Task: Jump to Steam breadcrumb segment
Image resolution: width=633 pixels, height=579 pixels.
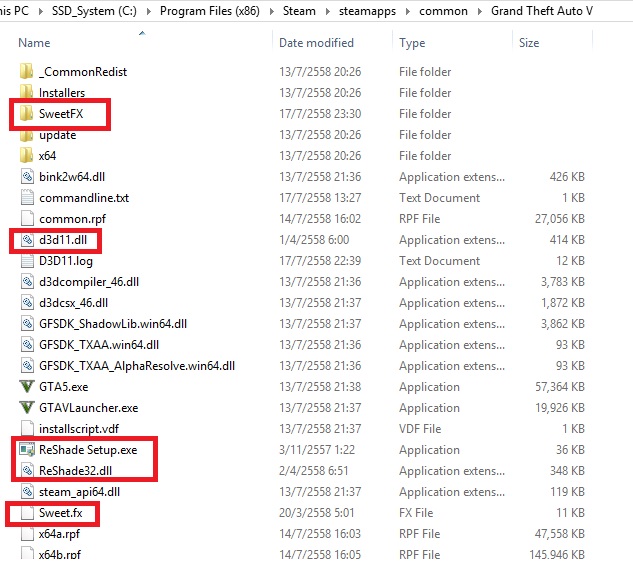Action: point(299,11)
